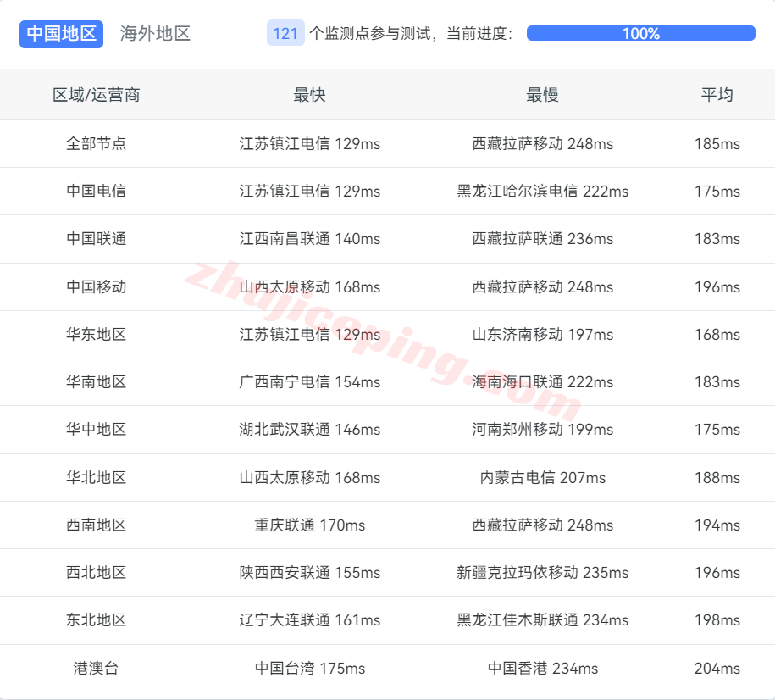Select the 华南地区 region row

[x=97, y=382]
